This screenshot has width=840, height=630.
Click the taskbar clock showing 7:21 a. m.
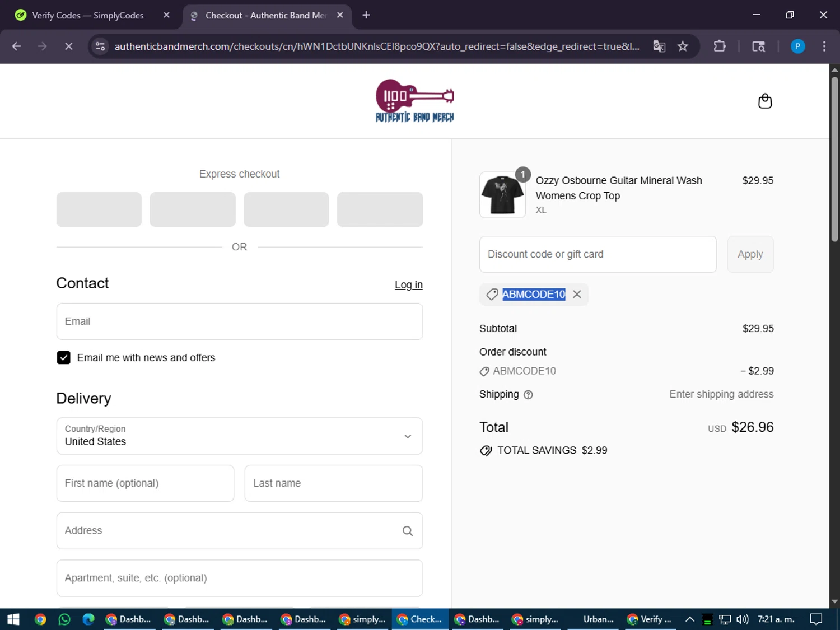click(x=776, y=619)
